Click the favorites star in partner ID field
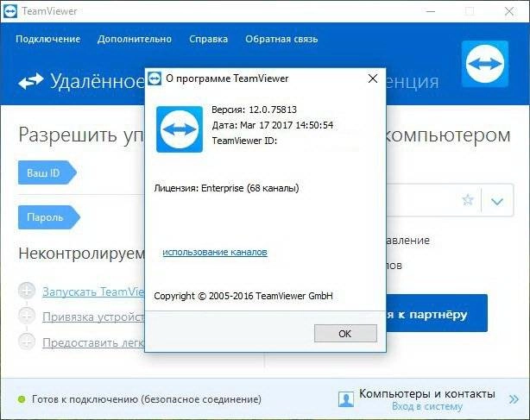The width and height of the screenshot is (530, 420). 468,200
